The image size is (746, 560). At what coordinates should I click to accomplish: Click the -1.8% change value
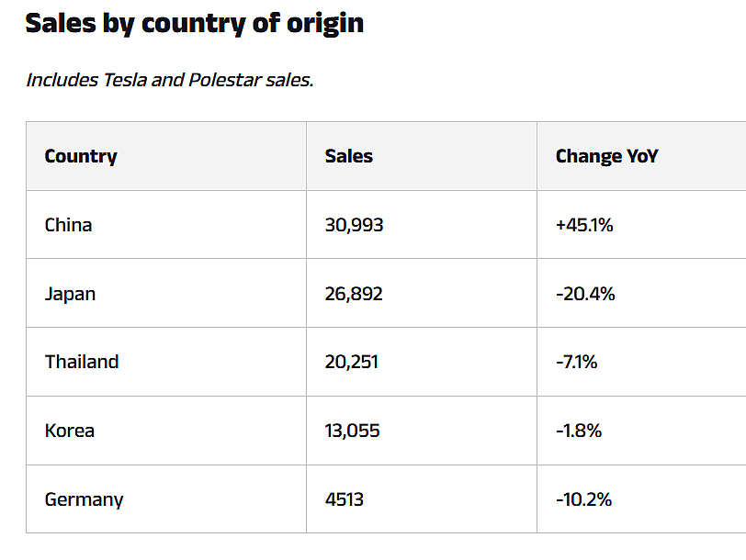[x=579, y=431]
